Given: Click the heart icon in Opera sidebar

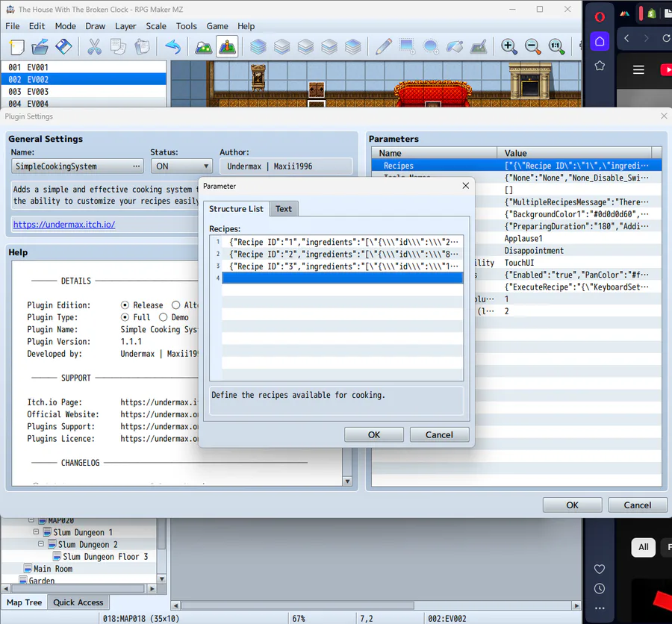Looking at the screenshot, I should click(600, 569).
